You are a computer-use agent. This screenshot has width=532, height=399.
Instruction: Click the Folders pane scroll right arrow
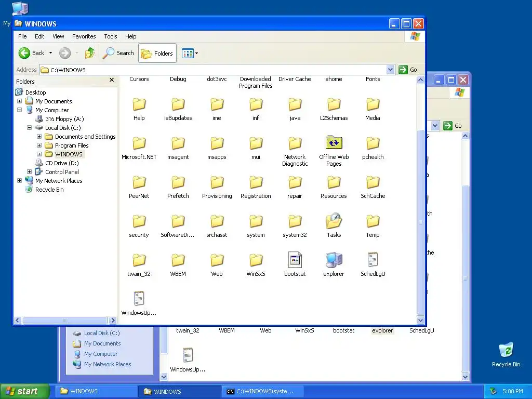pyautogui.click(x=113, y=320)
